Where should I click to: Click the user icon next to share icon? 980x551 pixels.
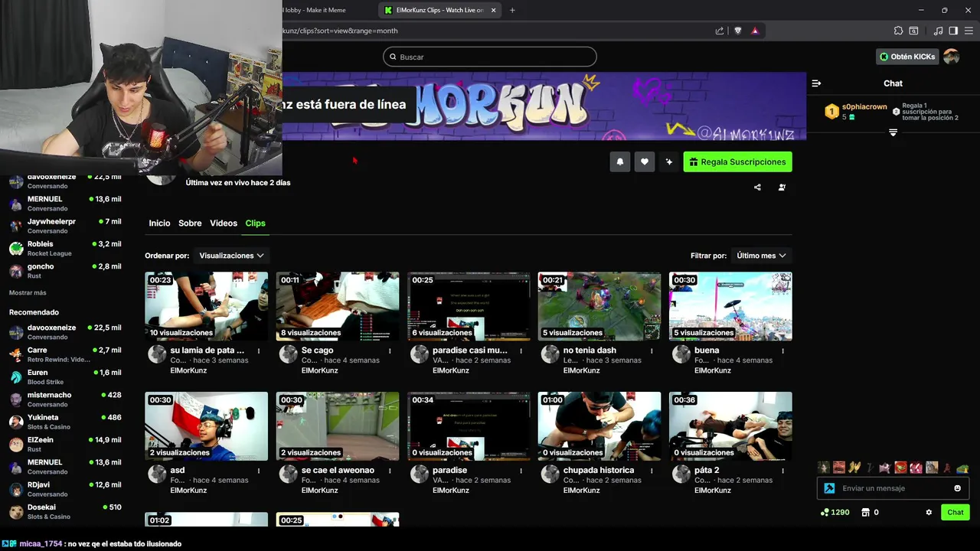[x=782, y=187]
